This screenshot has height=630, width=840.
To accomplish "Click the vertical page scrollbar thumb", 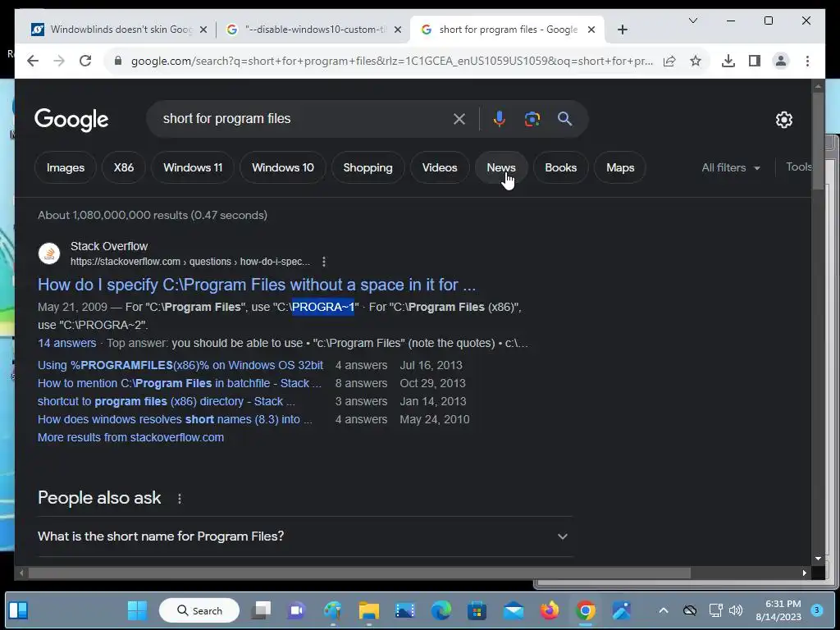I will tap(818, 141).
